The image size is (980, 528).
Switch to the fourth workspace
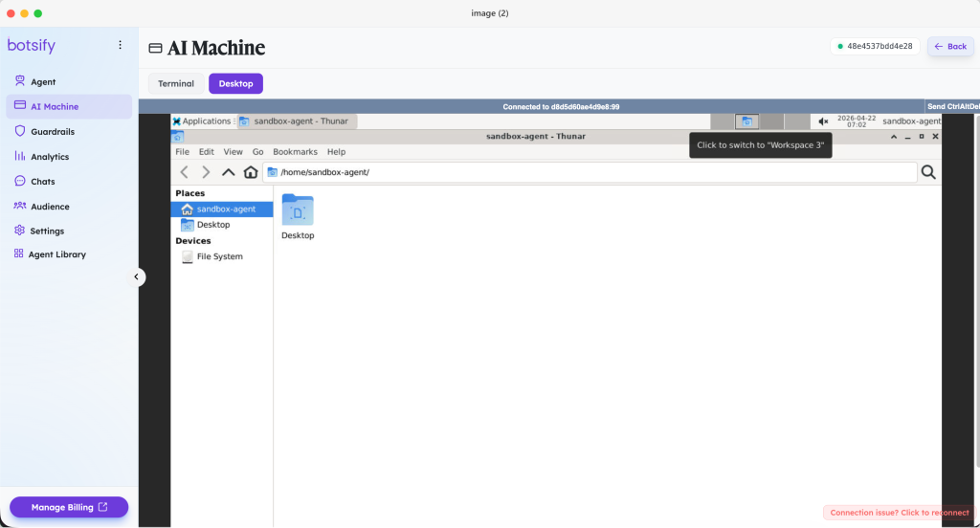point(797,121)
